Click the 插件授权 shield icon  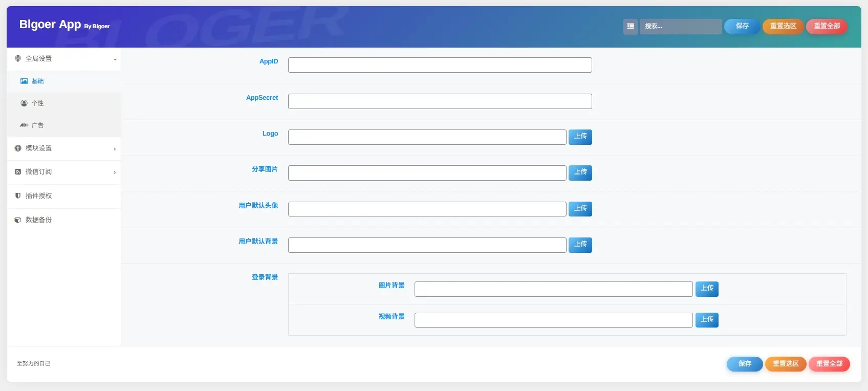pyautogui.click(x=18, y=196)
